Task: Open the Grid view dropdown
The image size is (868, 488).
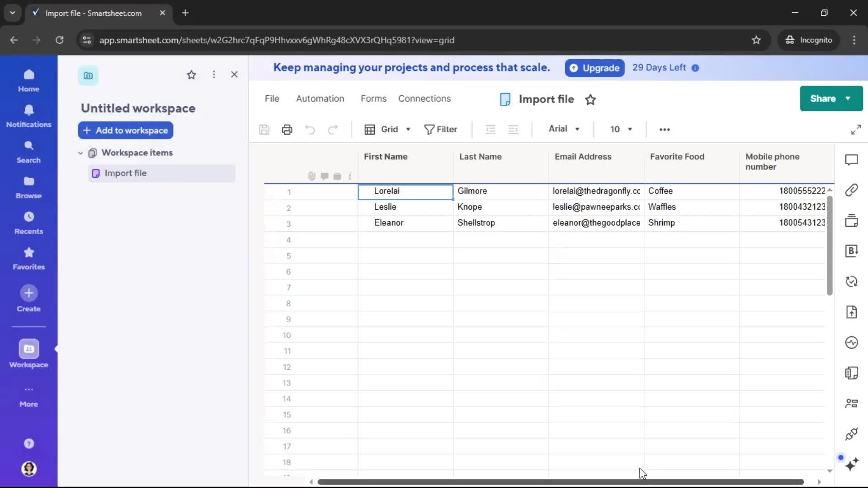Action: coord(388,129)
